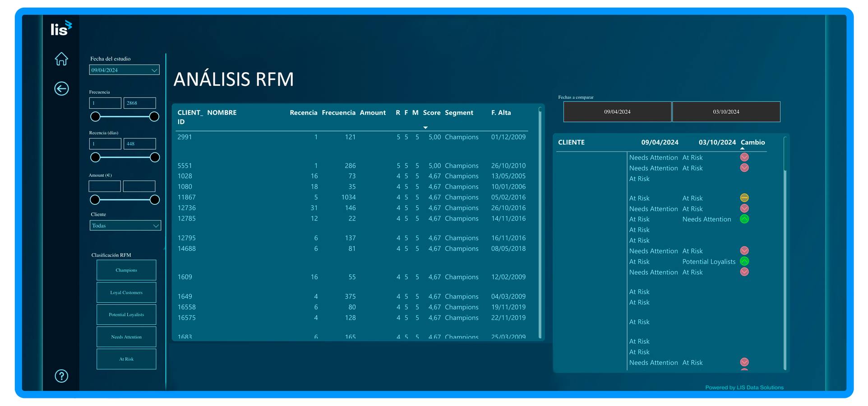Sort by NOMBRE column header
Viewport: 868px width, 406px height.
[222, 112]
